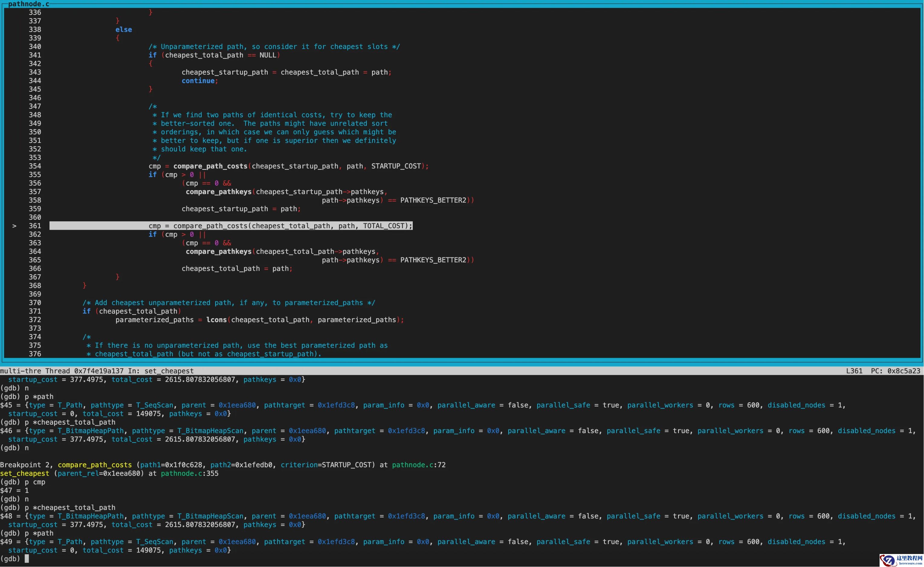Click the set_cheapest function name in yellow
The width and height of the screenshot is (924, 567).
point(25,474)
